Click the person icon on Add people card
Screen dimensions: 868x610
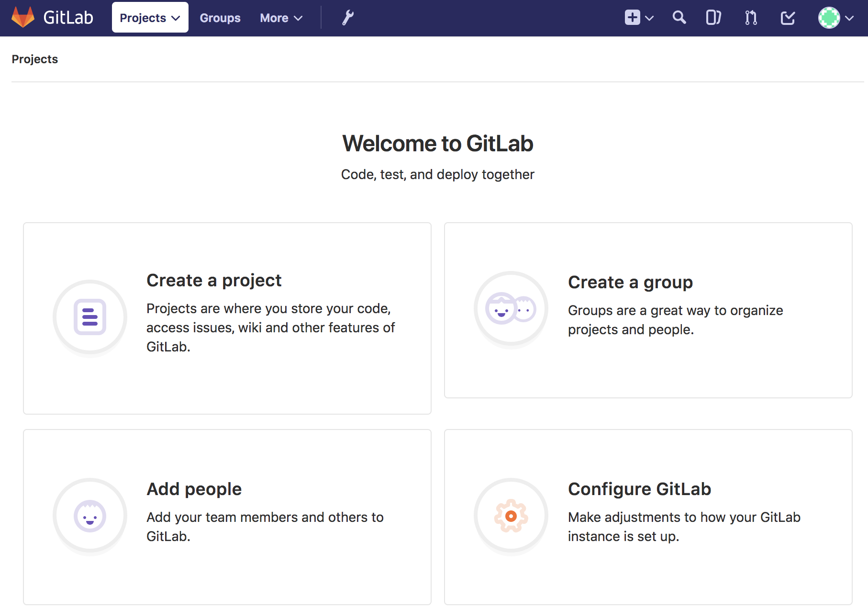89,516
